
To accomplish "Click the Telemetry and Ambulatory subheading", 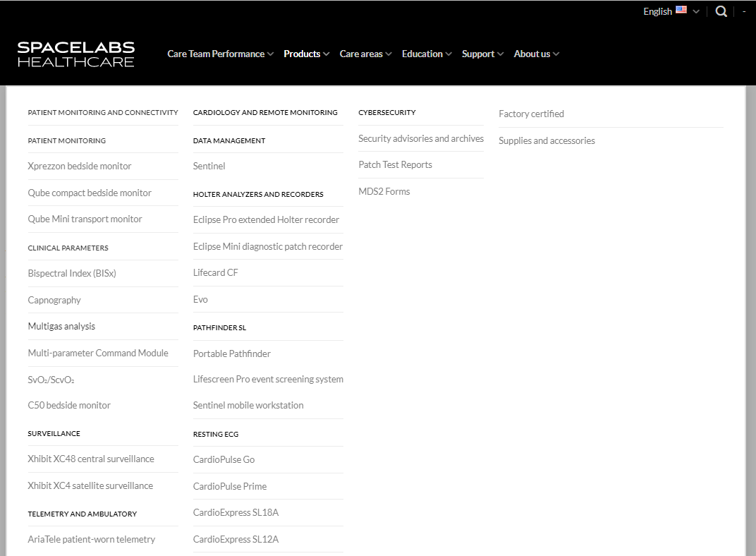I will coord(83,514).
